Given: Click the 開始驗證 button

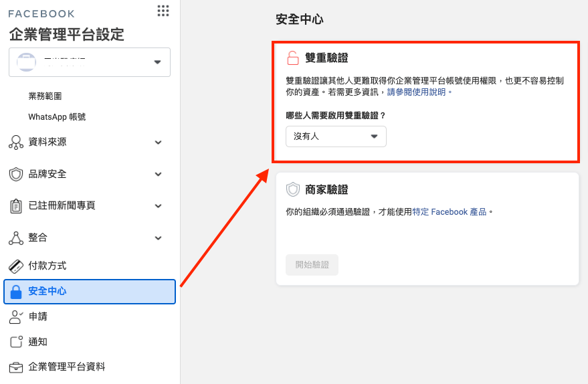Looking at the screenshot, I should (312, 265).
